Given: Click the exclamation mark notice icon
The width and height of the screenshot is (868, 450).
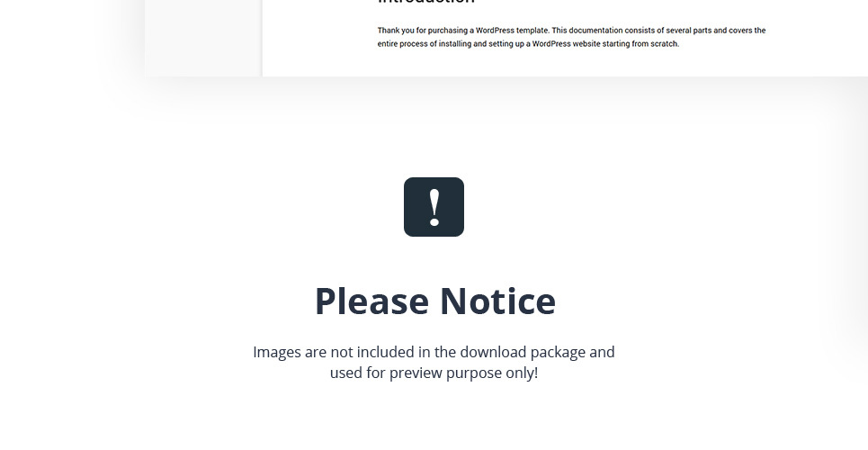Looking at the screenshot, I should [434, 207].
